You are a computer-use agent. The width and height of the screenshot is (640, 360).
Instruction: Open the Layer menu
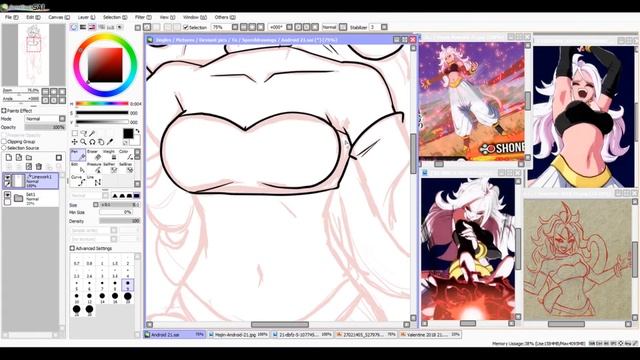tap(86, 17)
